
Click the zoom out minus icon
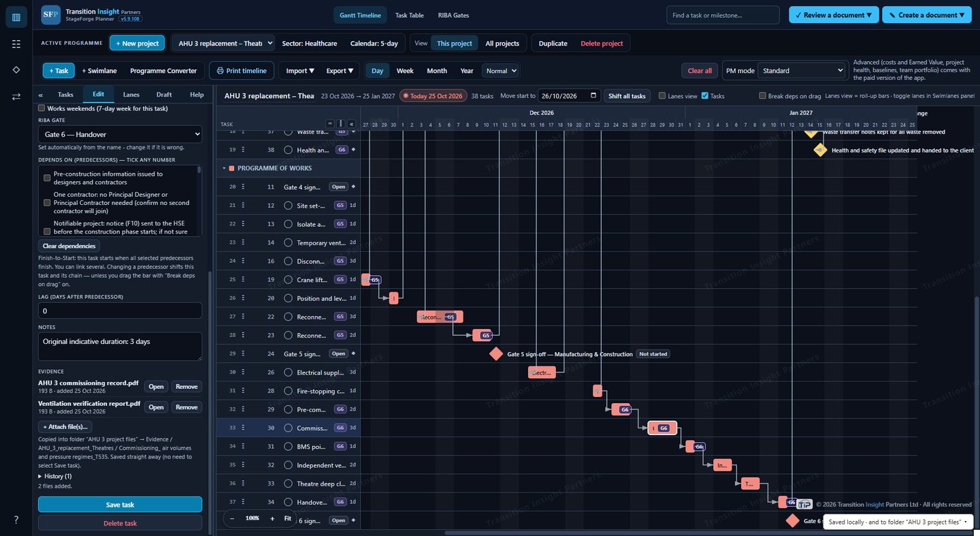point(232,518)
